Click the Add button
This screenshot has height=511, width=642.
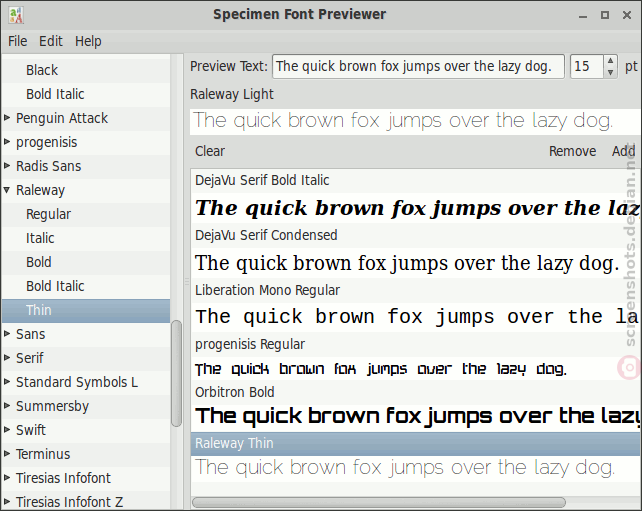(623, 151)
